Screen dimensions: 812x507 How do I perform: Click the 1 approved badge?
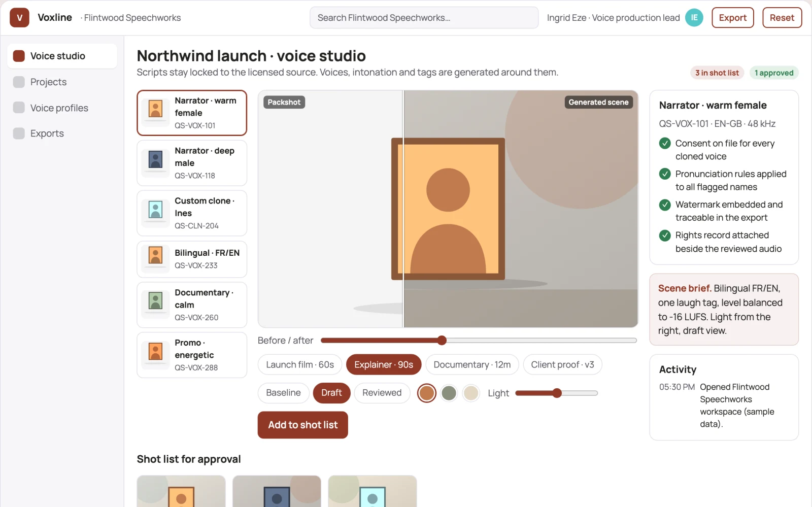point(774,73)
